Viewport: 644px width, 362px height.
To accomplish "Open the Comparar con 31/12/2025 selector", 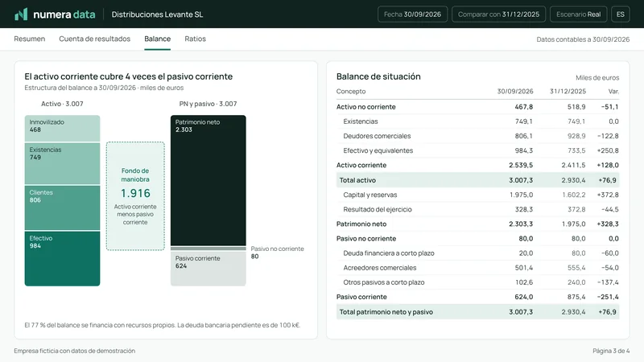I will coord(498,14).
